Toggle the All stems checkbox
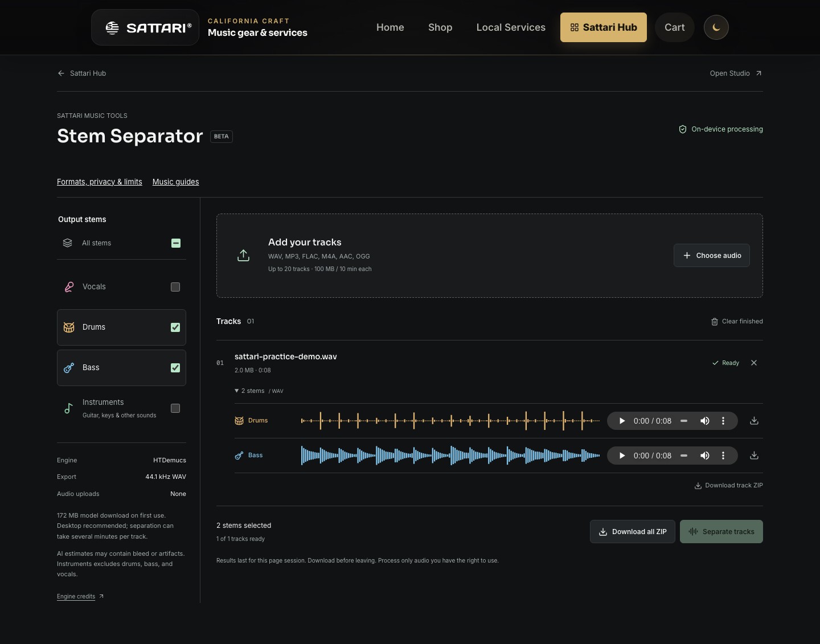Screen dimensions: 820x644 point(176,243)
